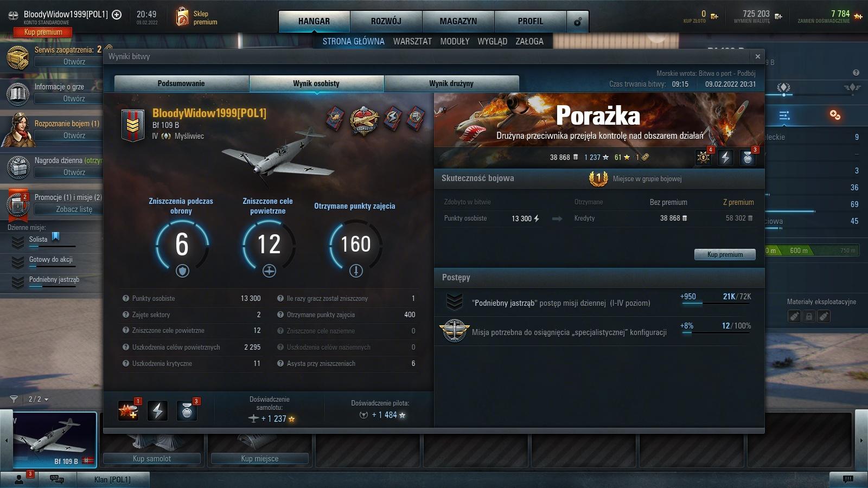Toggle the bookmark pin on Solista mission
This screenshot has height=488, width=868.
[56, 237]
